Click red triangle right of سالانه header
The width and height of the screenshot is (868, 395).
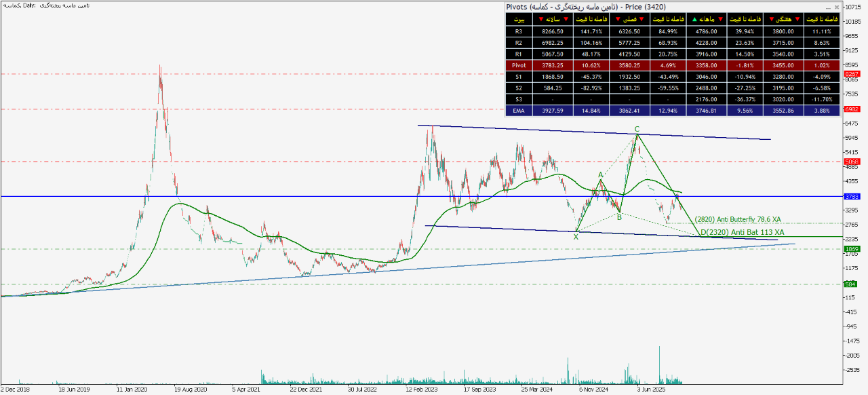(566, 19)
